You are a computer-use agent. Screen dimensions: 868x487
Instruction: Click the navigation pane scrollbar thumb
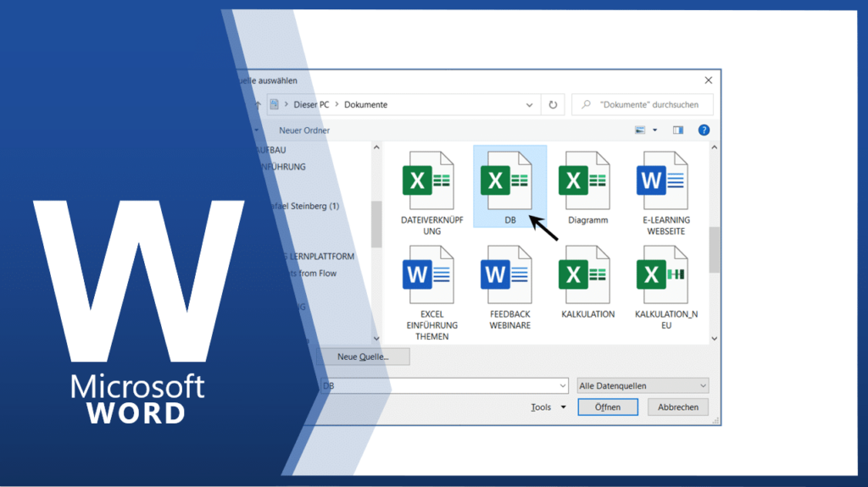[x=376, y=224]
